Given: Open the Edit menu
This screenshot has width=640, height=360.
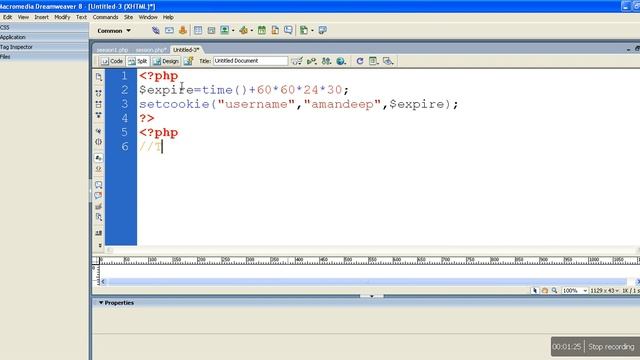Looking at the screenshot, I should tap(8, 17).
